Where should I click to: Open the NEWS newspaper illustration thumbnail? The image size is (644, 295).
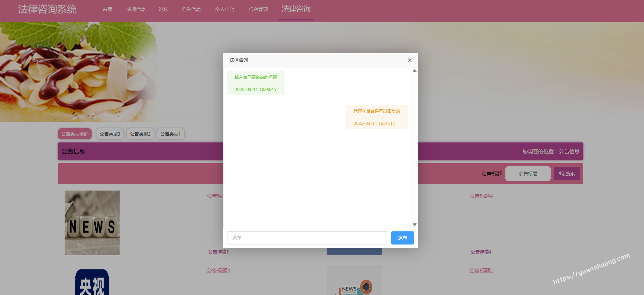click(355, 280)
